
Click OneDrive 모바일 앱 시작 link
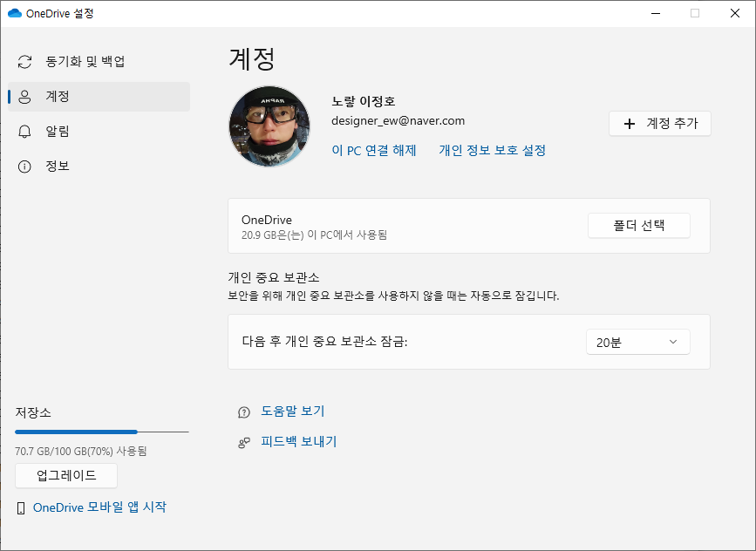point(101,507)
